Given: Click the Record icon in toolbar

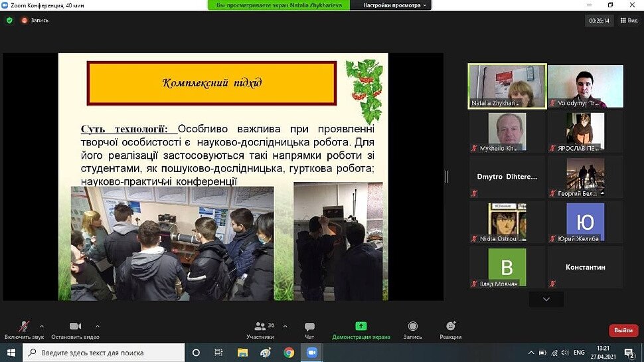Looking at the screenshot, I should (x=412, y=326).
